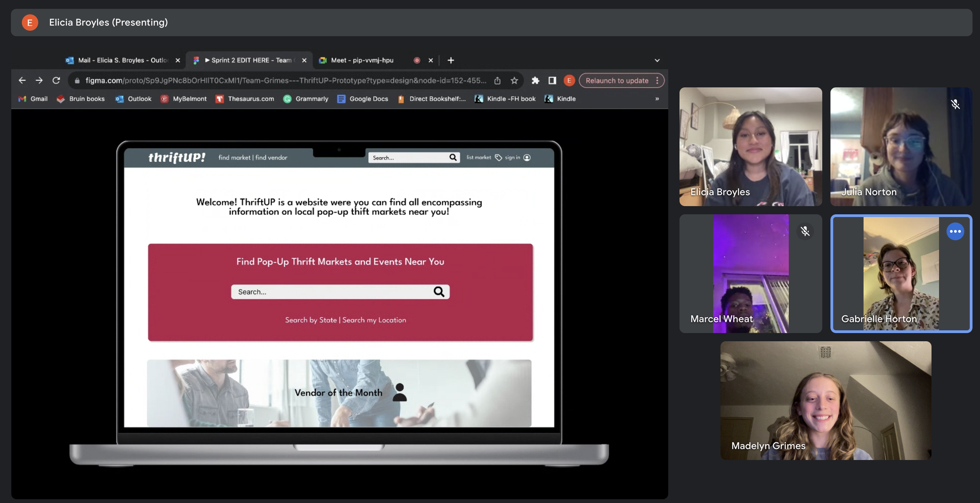The width and height of the screenshot is (980, 503).
Task: Click Search by State link
Action: [310, 320]
